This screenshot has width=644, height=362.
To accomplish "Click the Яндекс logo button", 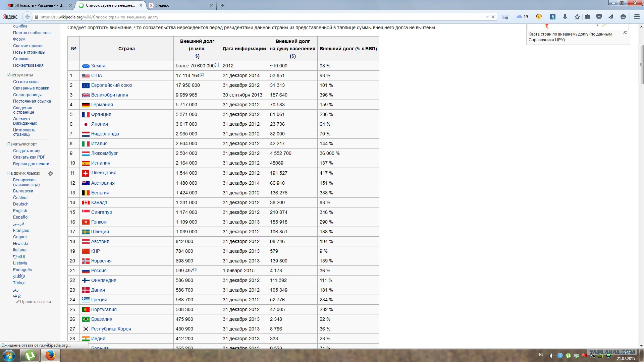I will click(x=10, y=17).
